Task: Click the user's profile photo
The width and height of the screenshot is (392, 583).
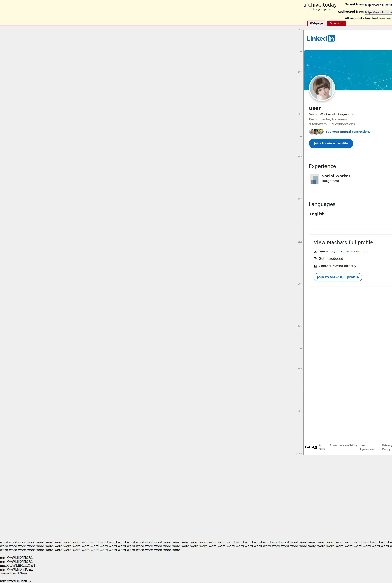Action: pyautogui.click(x=322, y=88)
